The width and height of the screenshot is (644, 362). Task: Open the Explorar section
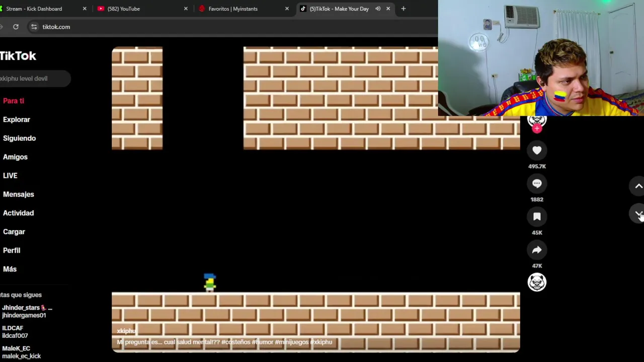click(x=17, y=120)
